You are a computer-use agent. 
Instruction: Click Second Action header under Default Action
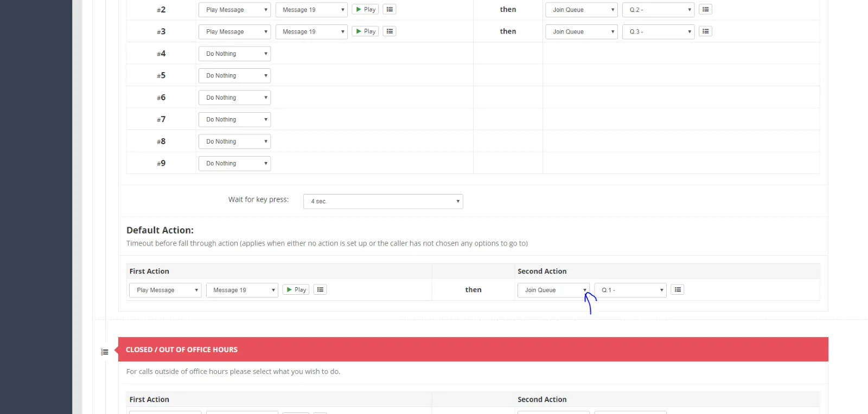(x=542, y=271)
